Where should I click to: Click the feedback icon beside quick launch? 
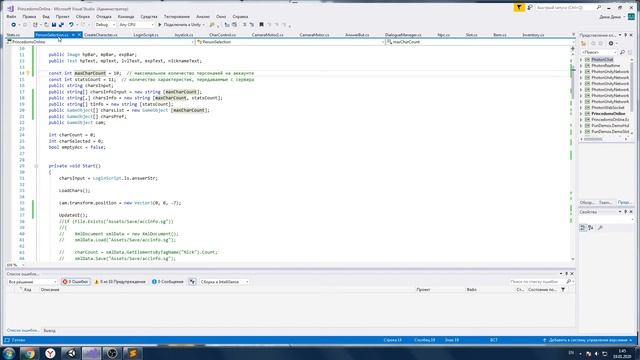tap(530, 7)
